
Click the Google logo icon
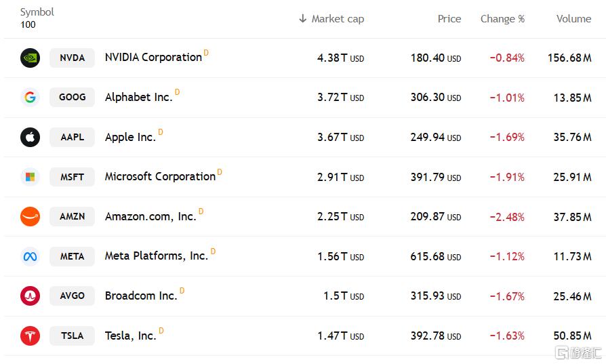30,97
